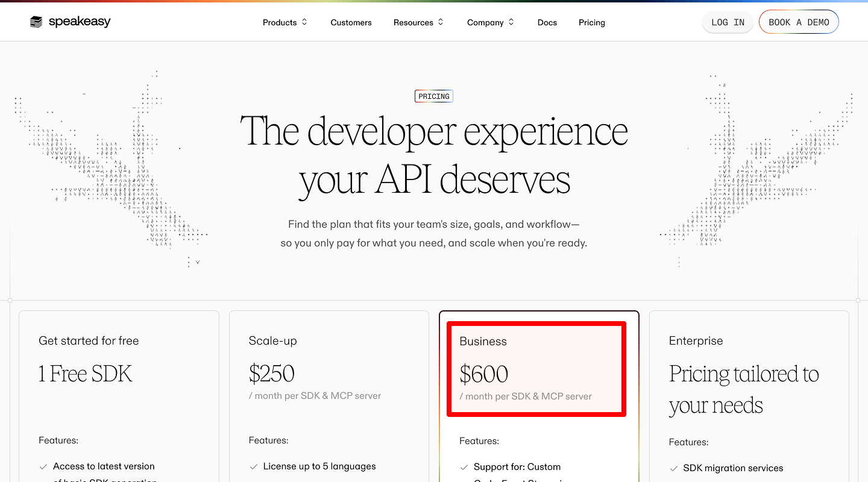This screenshot has width=868, height=482.
Task: Click the chevron next to Products
Action: pos(304,22)
